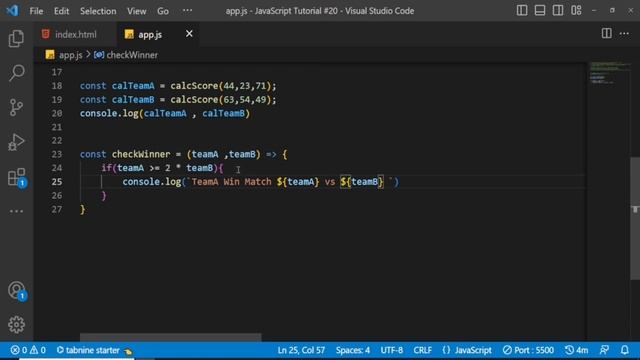The height and width of the screenshot is (360, 640).
Task: Click the closing brace on line 27
Action: click(x=83, y=209)
